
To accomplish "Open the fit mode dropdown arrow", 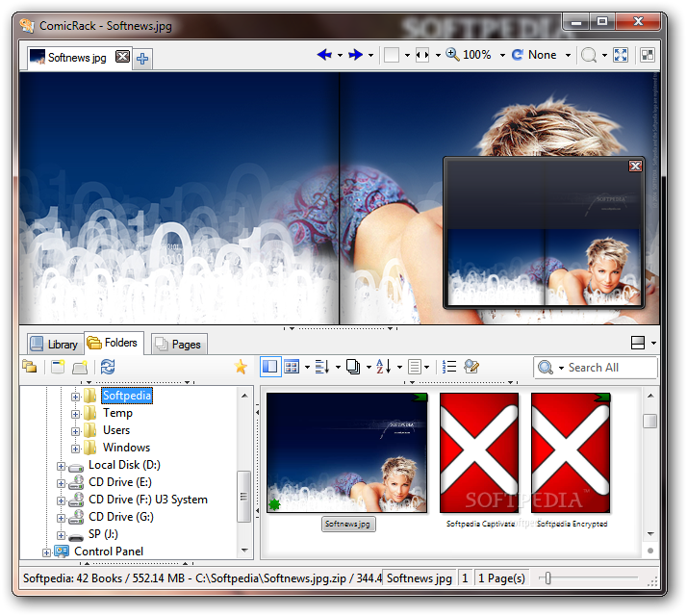I will (x=438, y=55).
